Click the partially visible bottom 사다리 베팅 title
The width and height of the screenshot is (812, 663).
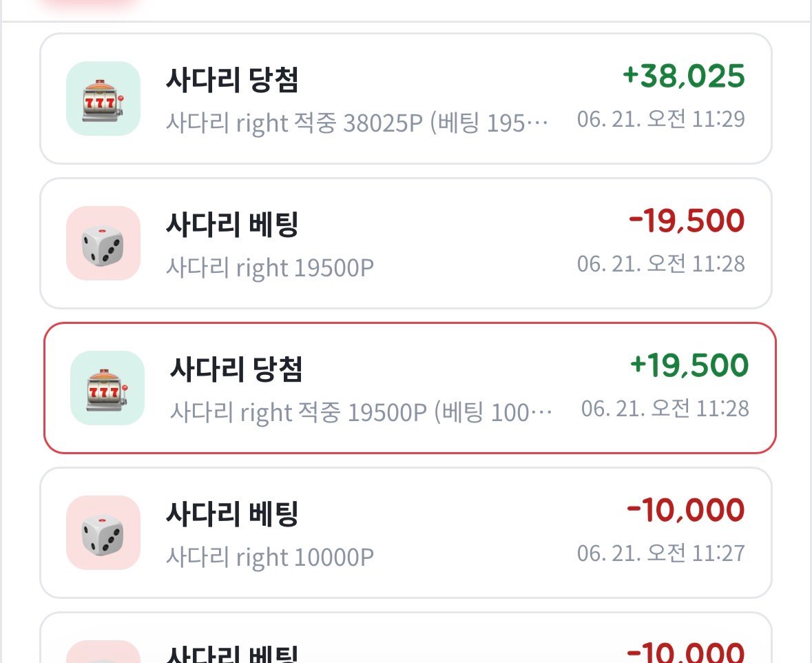[232, 653]
